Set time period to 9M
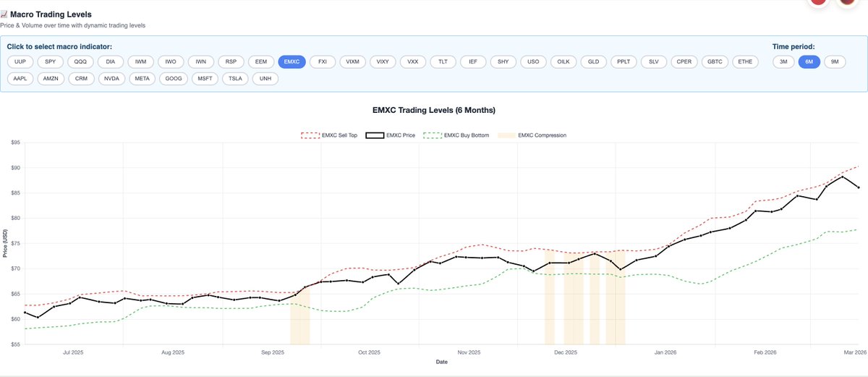Screen dimensions: 868x377 click(x=835, y=62)
